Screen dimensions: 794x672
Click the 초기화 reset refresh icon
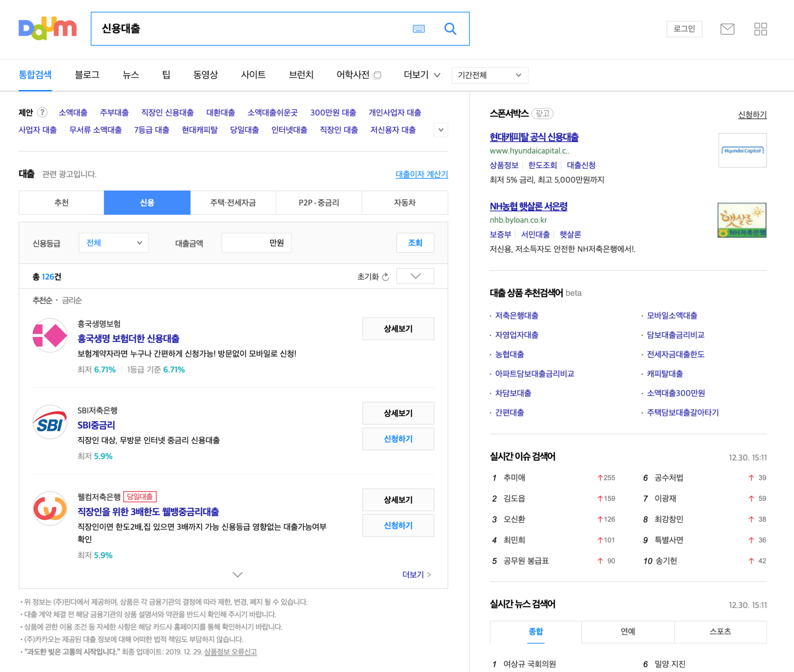click(x=386, y=277)
